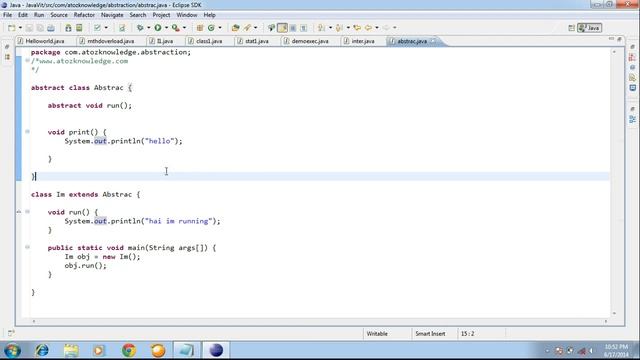Screen dimensions: 640x360
Task: Toggle Mark Occurrences in the toolbar
Action: click(282, 28)
